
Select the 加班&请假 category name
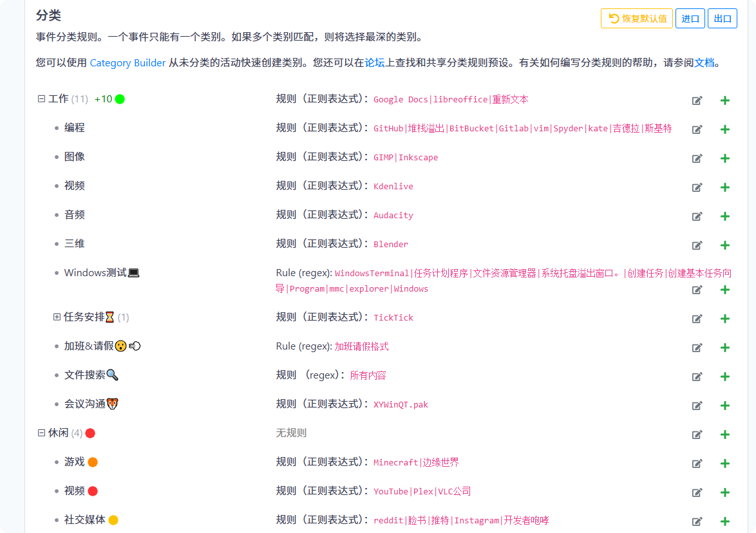click(102, 346)
